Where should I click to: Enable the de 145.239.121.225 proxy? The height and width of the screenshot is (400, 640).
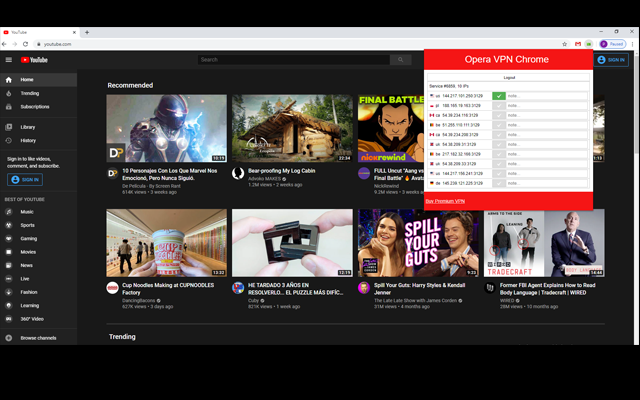pos(499,183)
